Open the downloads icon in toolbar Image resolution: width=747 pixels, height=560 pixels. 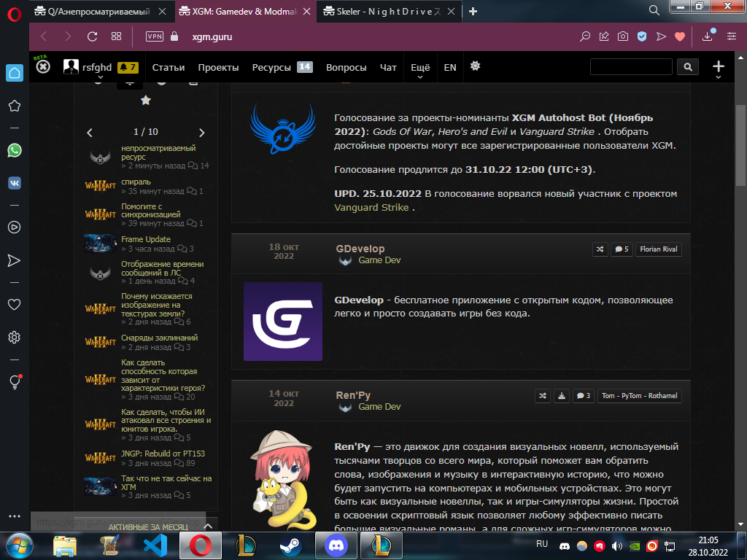pyautogui.click(x=708, y=36)
